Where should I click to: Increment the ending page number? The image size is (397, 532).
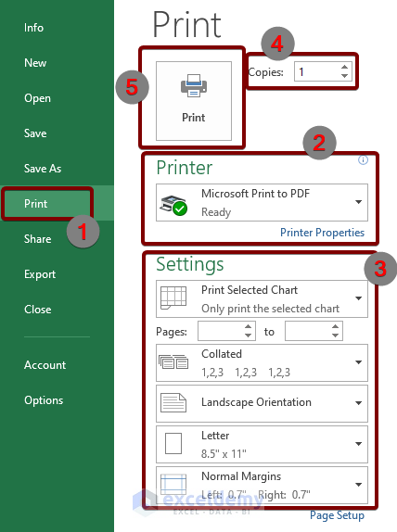(x=336, y=327)
